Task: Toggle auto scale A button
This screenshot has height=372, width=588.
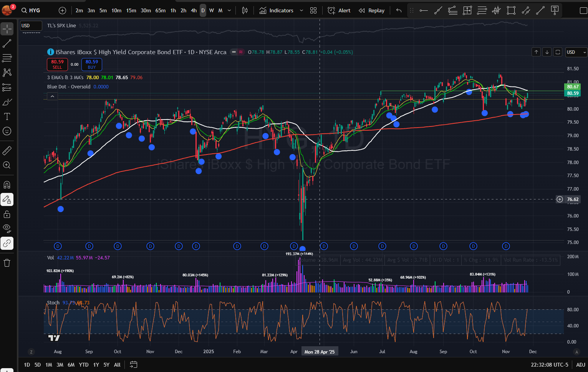Action: [x=576, y=352]
